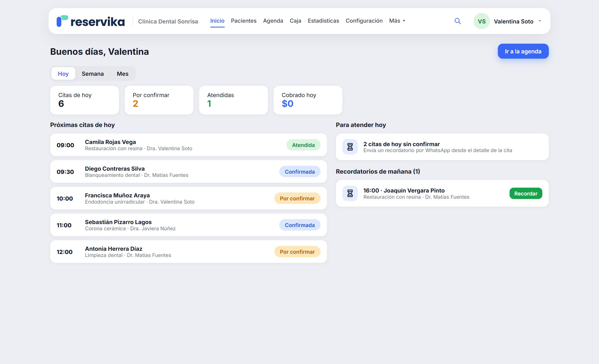Click the Valentina Soto user name
599x364 pixels.
coord(513,21)
